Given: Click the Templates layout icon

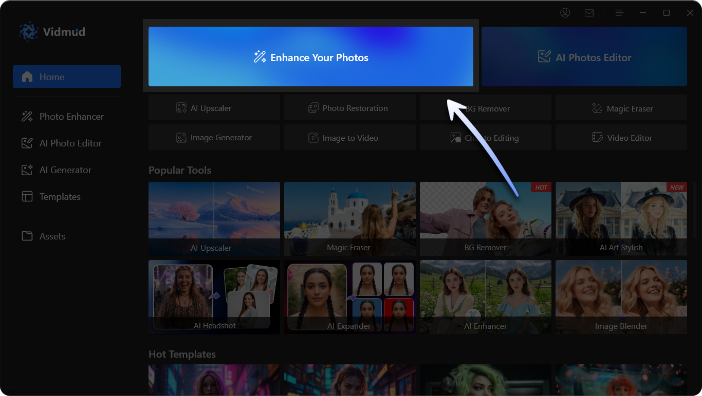Looking at the screenshot, I should pyautogui.click(x=27, y=196).
